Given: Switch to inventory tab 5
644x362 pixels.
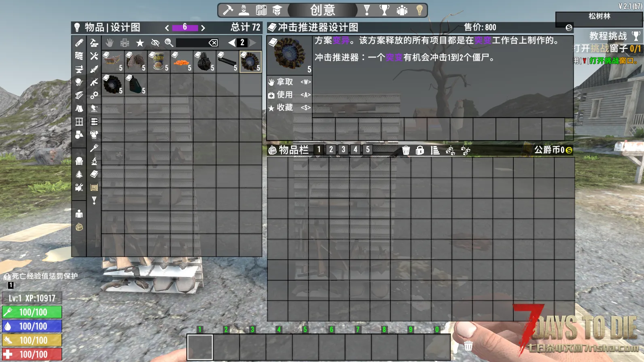Looking at the screenshot, I should [x=368, y=150].
